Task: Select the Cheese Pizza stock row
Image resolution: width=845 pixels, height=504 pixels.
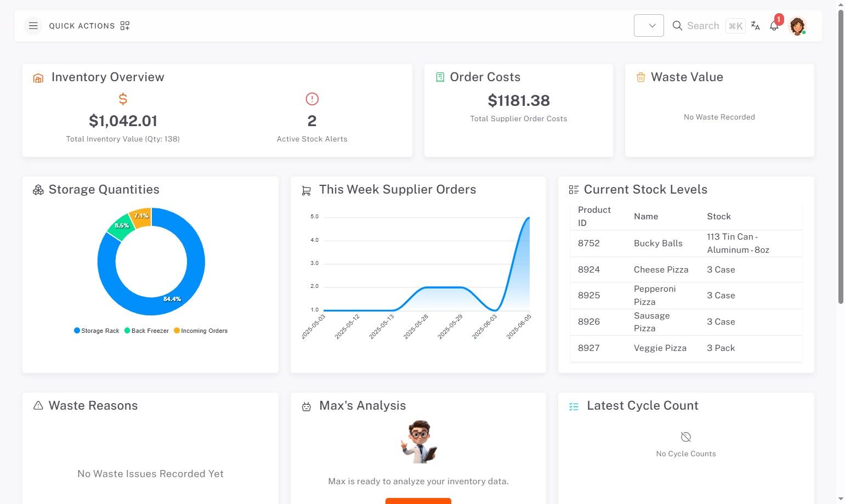Action: pyautogui.click(x=686, y=270)
